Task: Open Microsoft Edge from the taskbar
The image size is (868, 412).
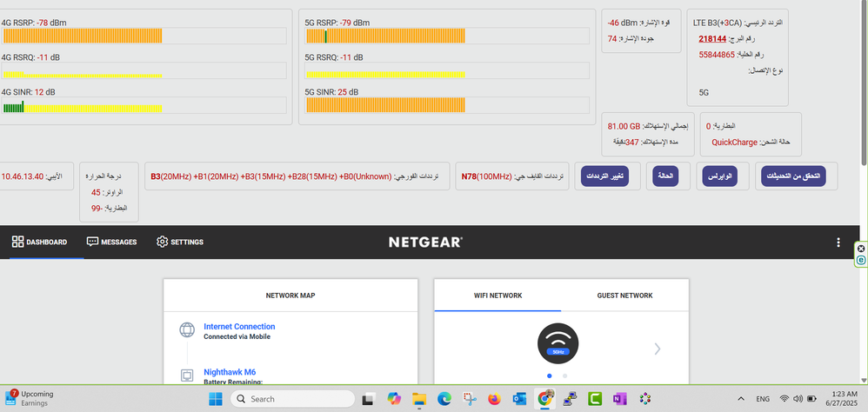Action: tap(444, 399)
